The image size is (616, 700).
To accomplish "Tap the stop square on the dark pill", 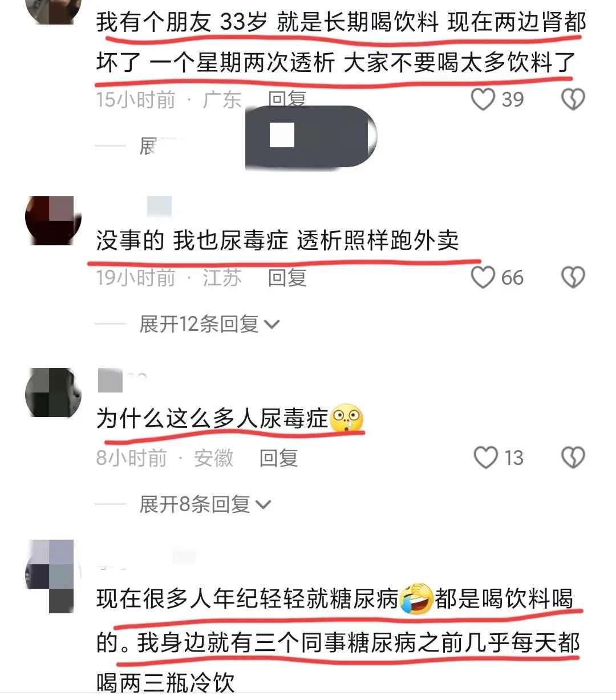I will [282, 135].
